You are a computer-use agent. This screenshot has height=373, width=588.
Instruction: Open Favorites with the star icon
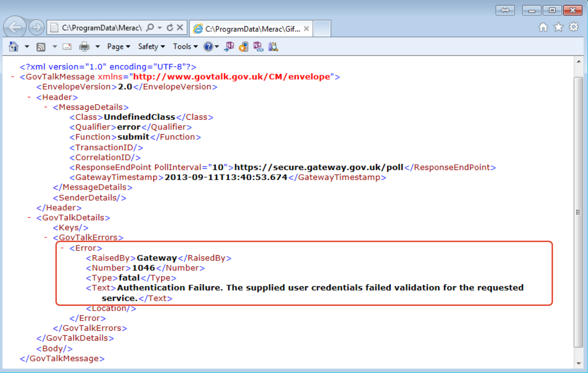point(558,27)
